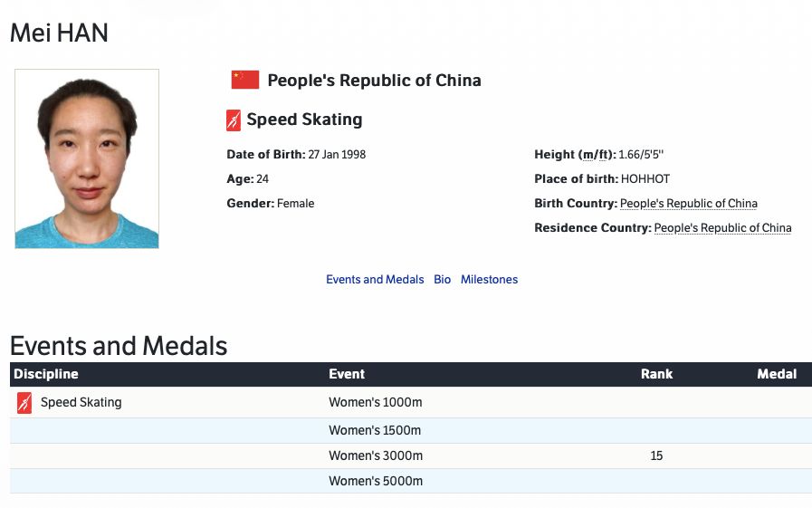Select the Women's 1000m event
The width and height of the screenshot is (812, 508).
pos(375,402)
